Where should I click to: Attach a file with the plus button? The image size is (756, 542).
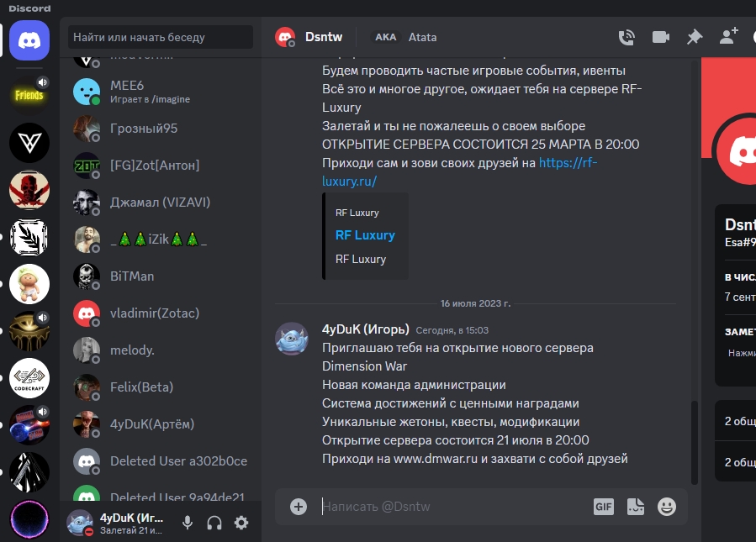299,507
